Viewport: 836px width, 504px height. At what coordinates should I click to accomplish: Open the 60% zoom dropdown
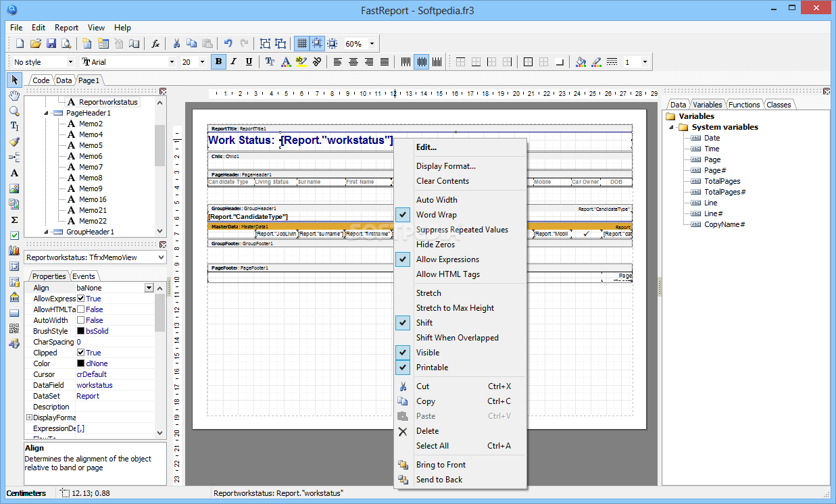(x=371, y=44)
